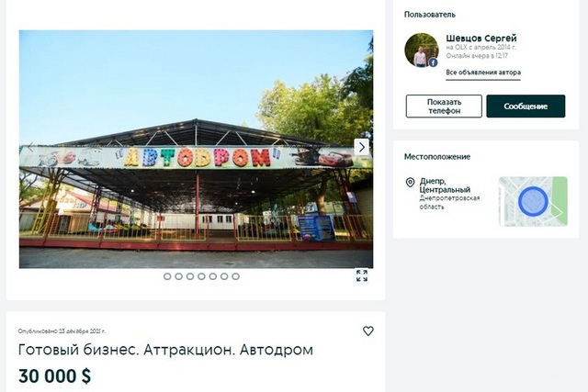Add listing to favorites heart
Image resolution: width=588 pixels, height=392 pixels.
(368, 330)
